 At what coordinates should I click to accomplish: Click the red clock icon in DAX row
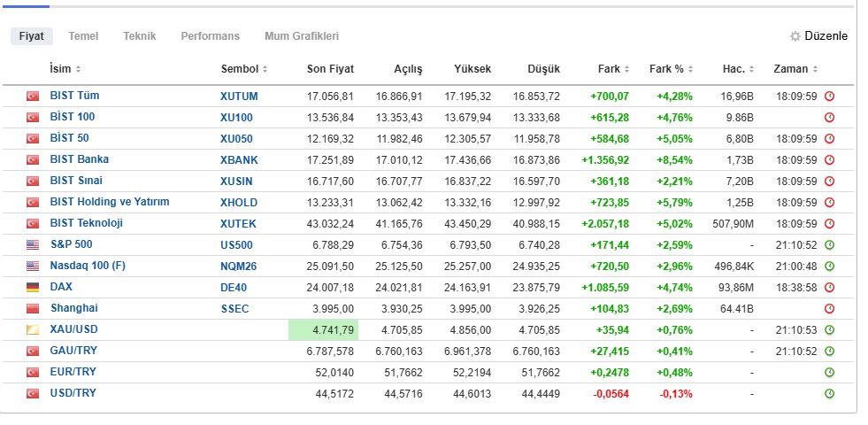coord(829,288)
